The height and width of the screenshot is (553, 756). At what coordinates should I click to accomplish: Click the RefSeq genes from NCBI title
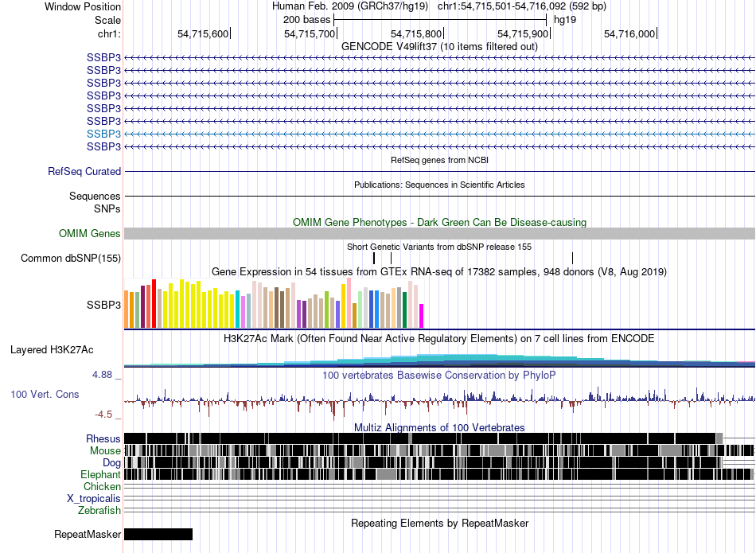[x=439, y=160]
